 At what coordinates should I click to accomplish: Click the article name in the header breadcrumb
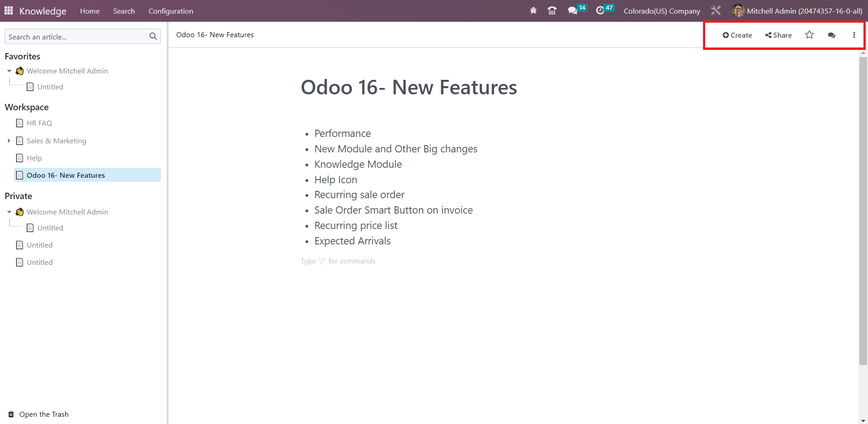[215, 34]
